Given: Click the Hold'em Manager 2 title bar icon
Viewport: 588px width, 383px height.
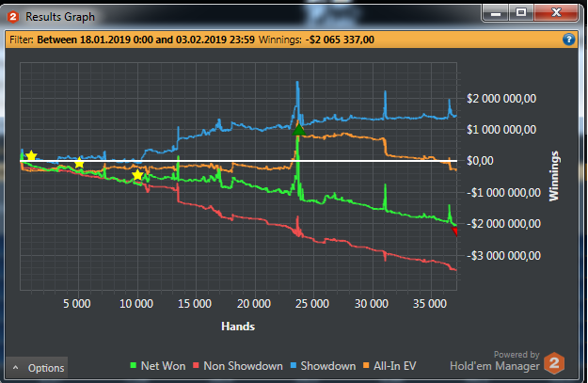Looking at the screenshot, I should 13,17.
